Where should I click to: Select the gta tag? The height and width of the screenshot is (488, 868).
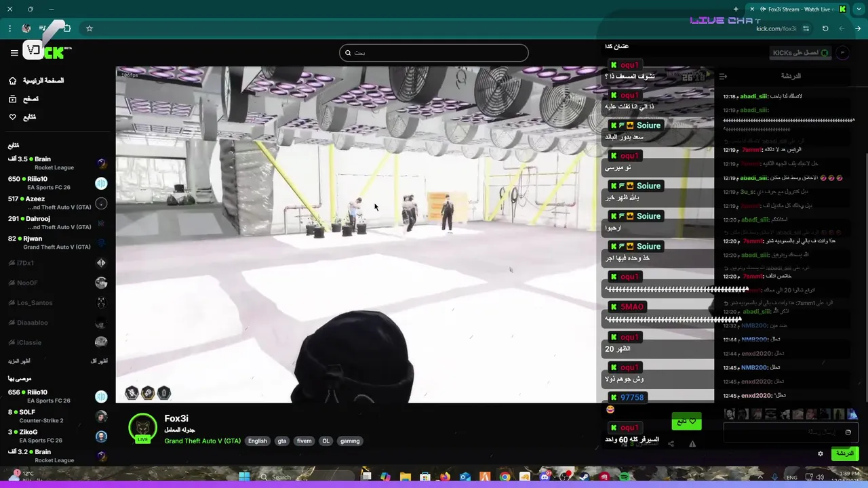pyautogui.click(x=282, y=441)
